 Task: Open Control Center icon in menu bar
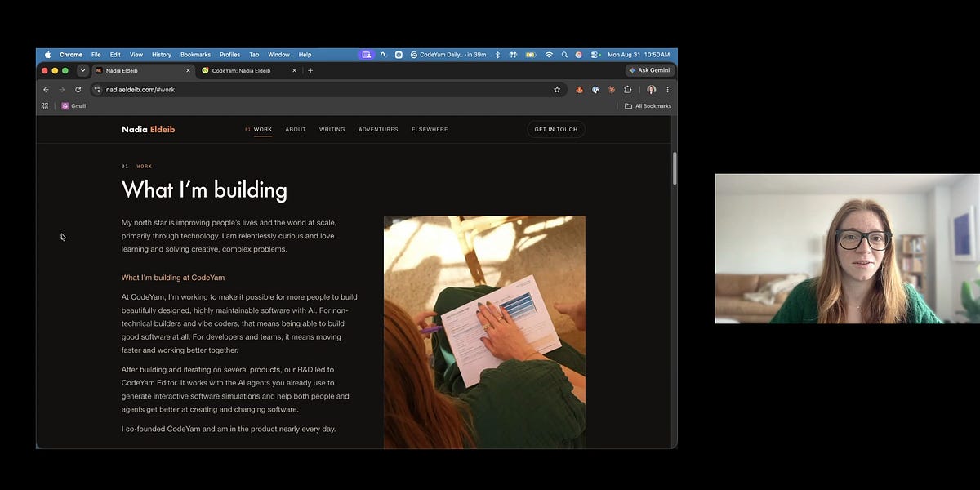coord(595,55)
